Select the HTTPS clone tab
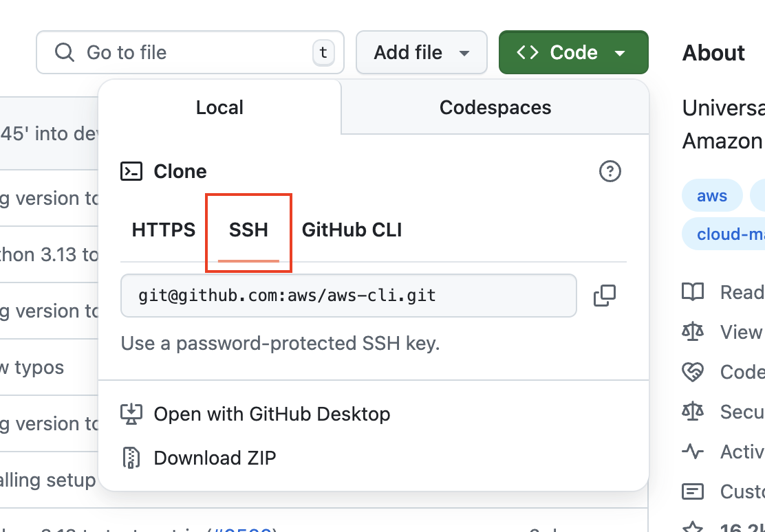This screenshot has height=532, width=765. (164, 230)
